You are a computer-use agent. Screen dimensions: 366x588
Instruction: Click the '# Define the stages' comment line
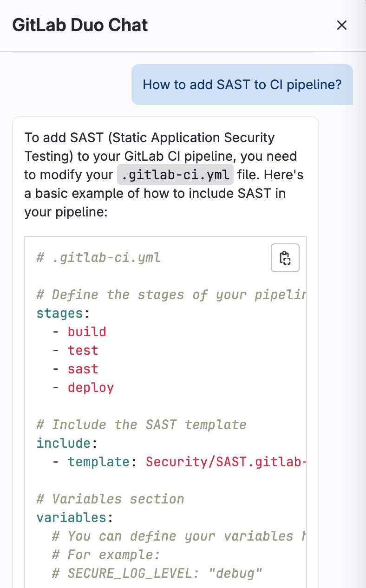pos(171,294)
